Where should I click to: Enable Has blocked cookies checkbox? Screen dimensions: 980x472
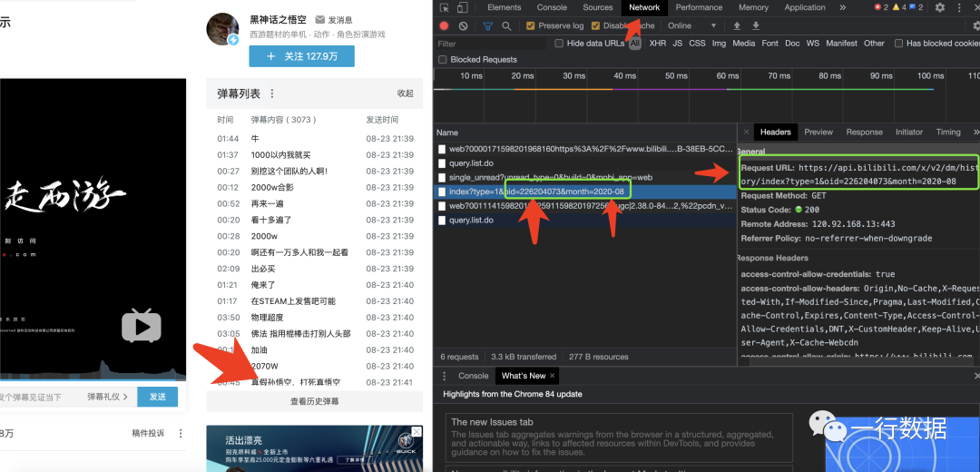point(898,44)
